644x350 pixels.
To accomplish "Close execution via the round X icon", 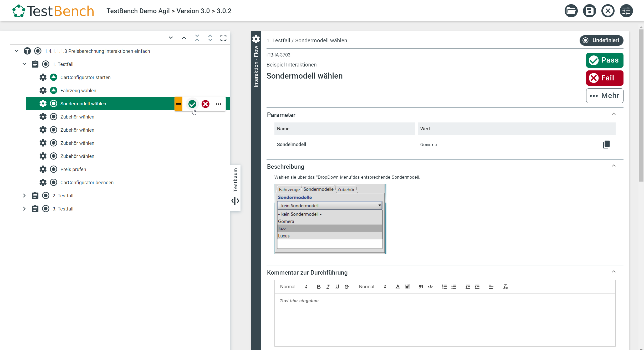I will 608,11.
